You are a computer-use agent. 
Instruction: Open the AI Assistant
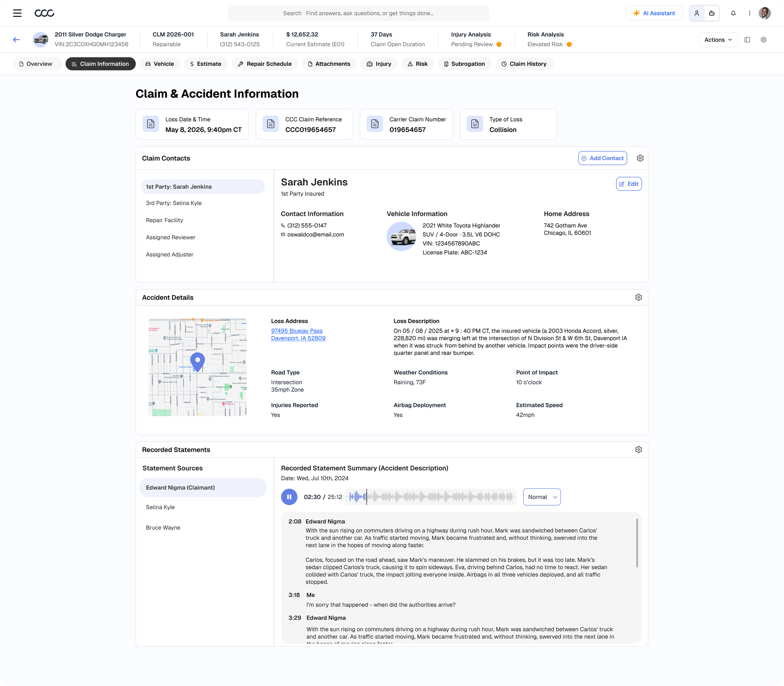[x=654, y=13]
